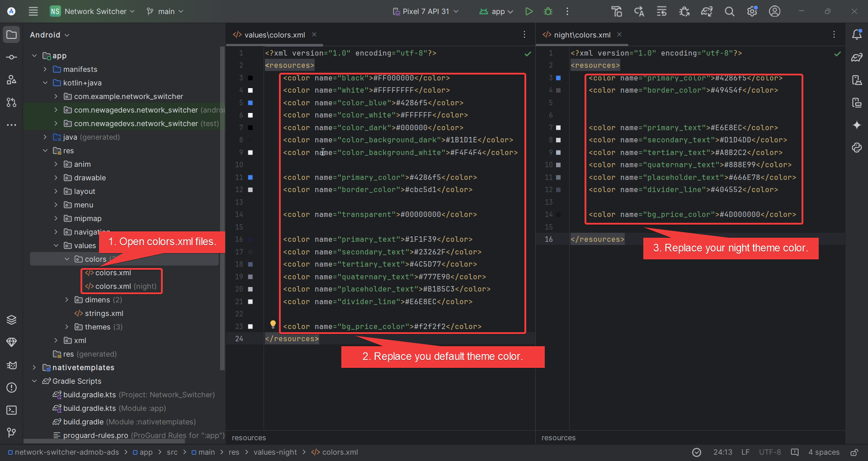
Task: Open Search Everywhere magnifier icon
Action: tap(729, 11)
